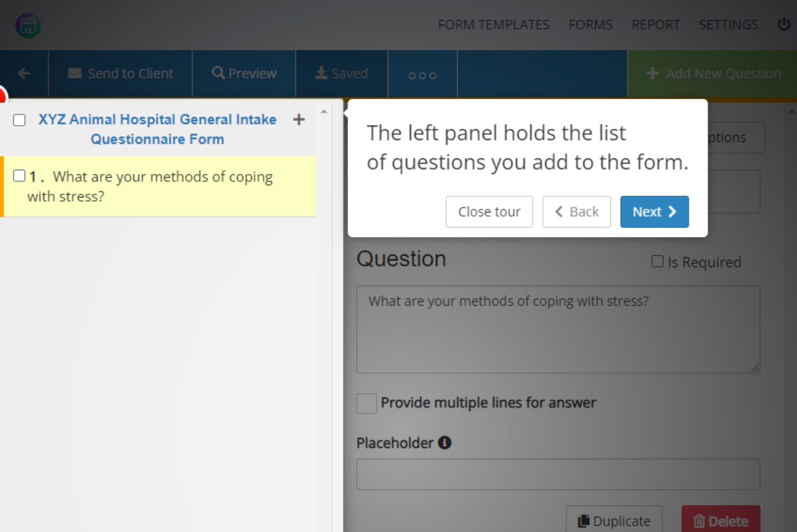This screenshot has height=532, width=797.
Task: Click the plus icon next to the form title
Action: [299, 120]
